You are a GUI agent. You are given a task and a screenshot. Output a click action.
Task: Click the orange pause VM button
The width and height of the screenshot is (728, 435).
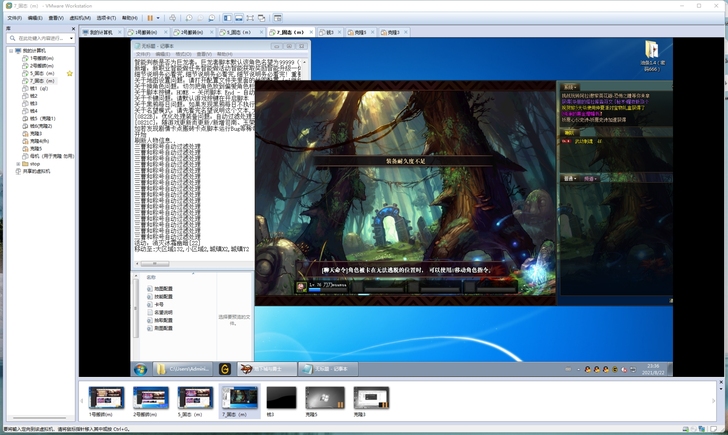150,18
